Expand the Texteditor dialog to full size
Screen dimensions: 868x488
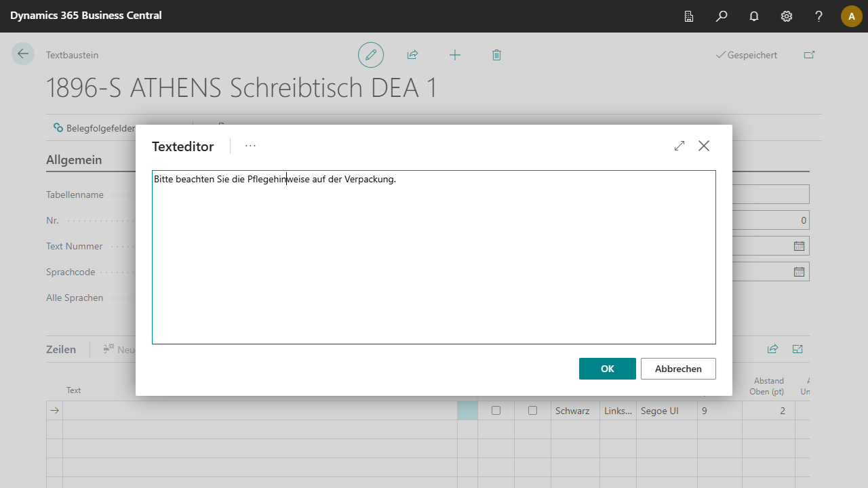click(679, 146)
